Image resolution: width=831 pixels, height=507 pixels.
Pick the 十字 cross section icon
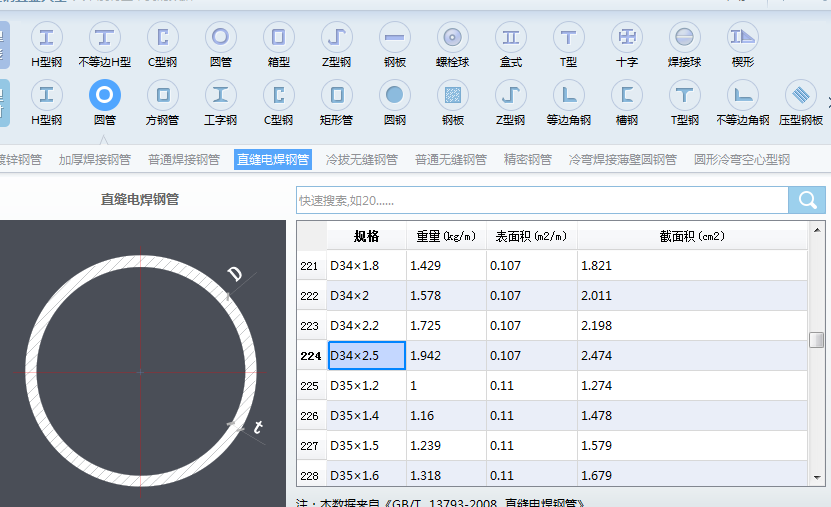pos(627,37)
